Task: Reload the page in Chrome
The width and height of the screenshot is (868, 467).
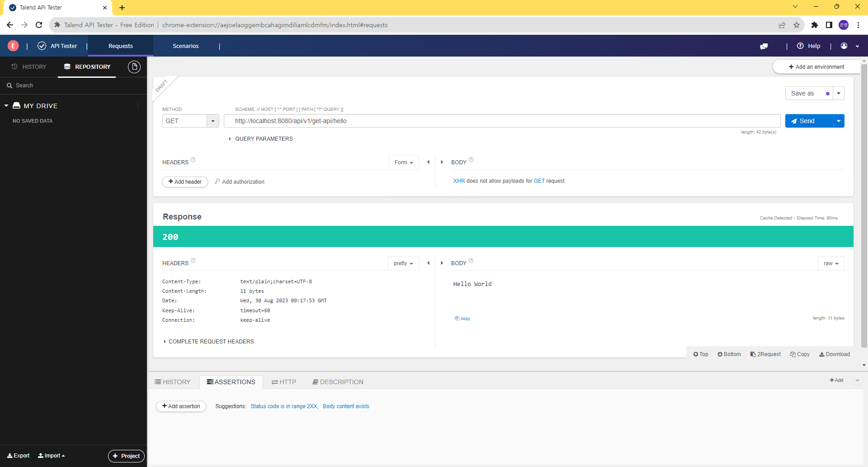Action: point(39,25)
